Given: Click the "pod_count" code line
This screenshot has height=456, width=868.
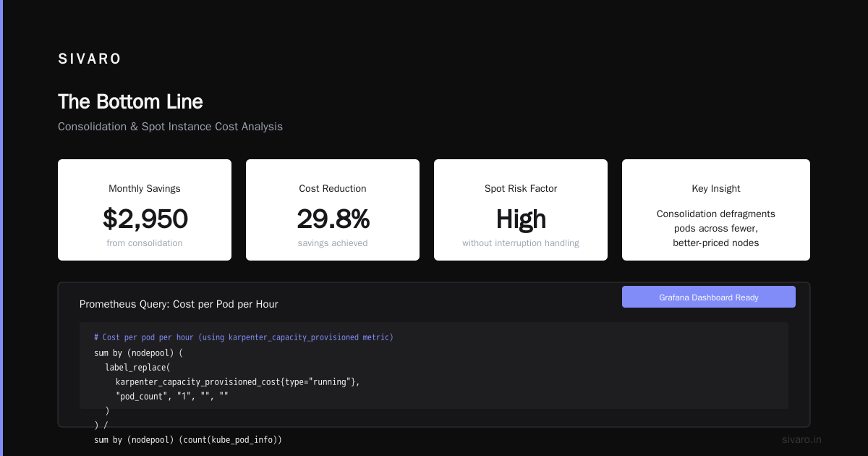Looking at the screenshot, I should click(x=172, y=396).
